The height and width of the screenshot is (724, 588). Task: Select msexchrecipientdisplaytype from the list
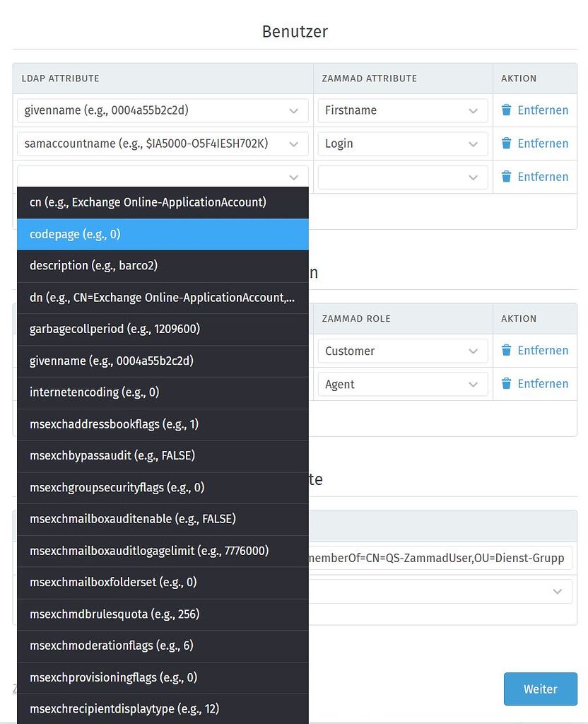pos(162,708)
